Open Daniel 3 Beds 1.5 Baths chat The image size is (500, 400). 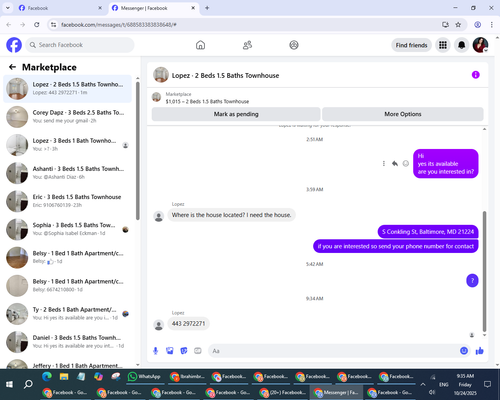67,342
